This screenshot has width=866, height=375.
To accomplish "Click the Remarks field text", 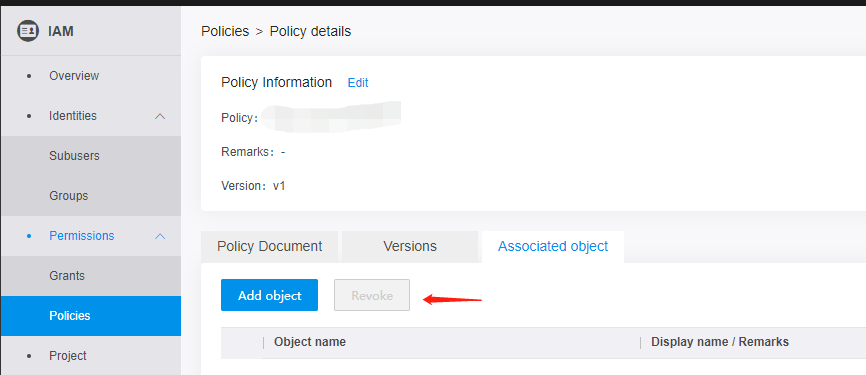I will 253,152.
